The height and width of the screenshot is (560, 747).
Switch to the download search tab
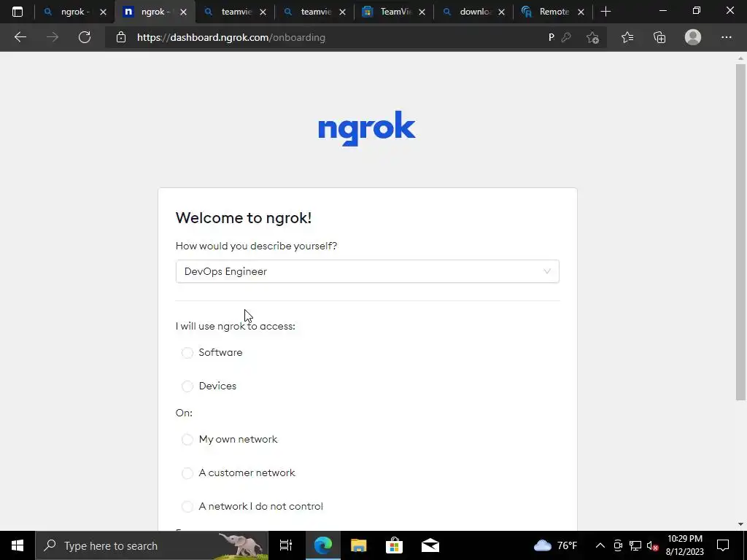pyautogui.click(x=473, y=12)
